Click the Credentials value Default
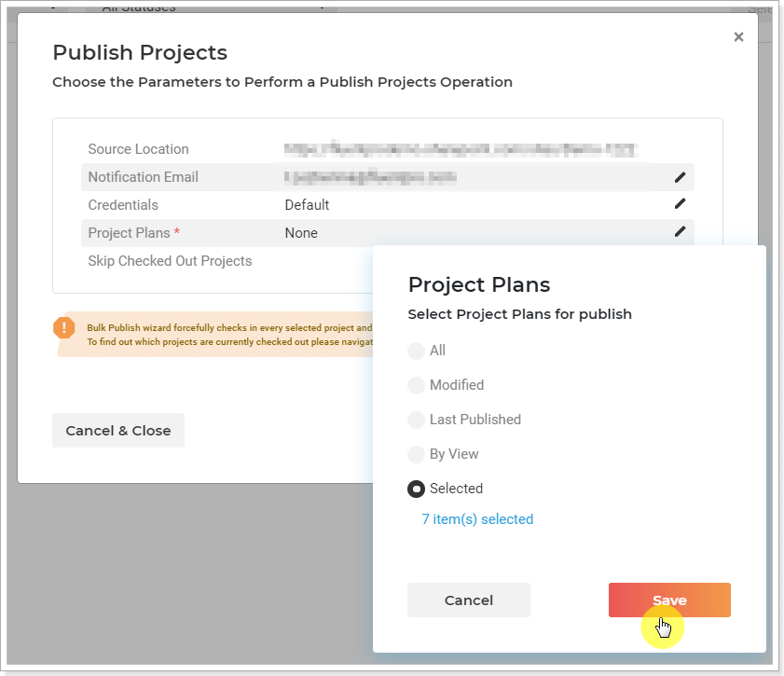Screen dimensions: 784x676 pyautogui.click(x=307, y=205)
